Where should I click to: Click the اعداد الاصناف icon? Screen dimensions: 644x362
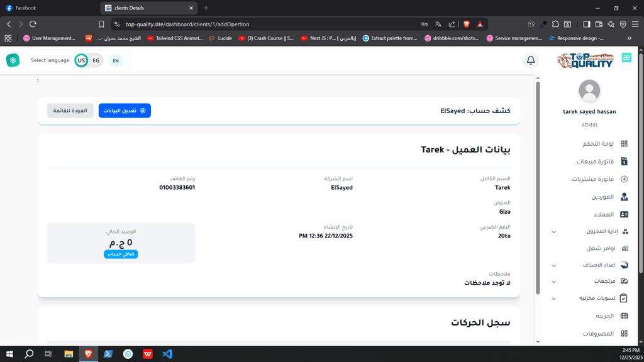point(625,265)
